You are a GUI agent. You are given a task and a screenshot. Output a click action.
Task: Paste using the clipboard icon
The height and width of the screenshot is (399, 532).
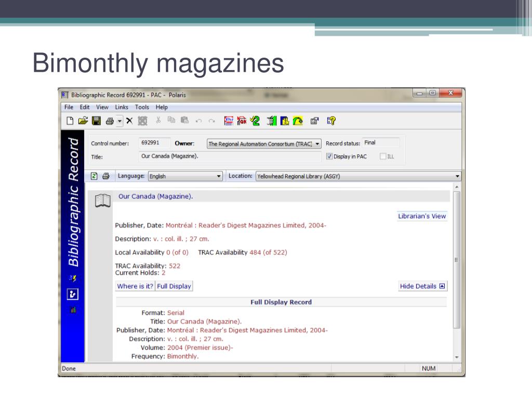184,120
